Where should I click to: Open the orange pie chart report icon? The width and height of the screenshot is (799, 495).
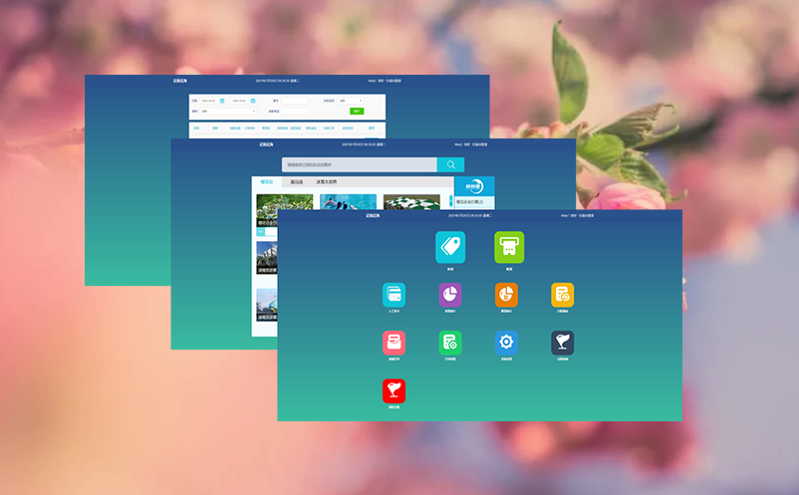point(506,294)
